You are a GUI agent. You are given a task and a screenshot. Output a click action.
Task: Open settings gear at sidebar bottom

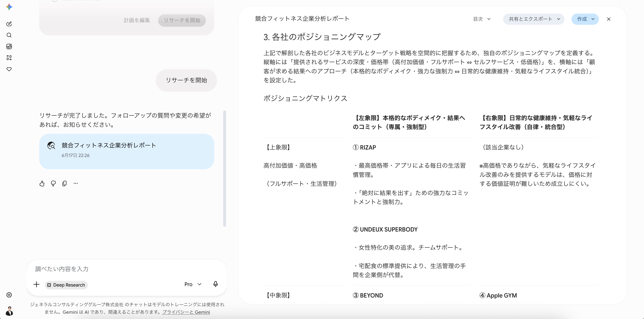click(9, 295)
